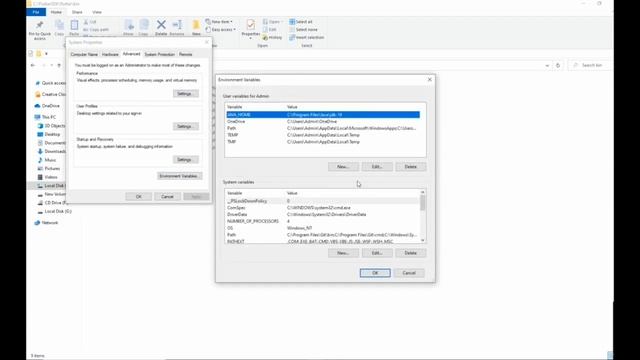The width and height of the screenshot is (640, 360).
Task: Open Creative Cloud Files in navigation pane
Action: [50, 94]
